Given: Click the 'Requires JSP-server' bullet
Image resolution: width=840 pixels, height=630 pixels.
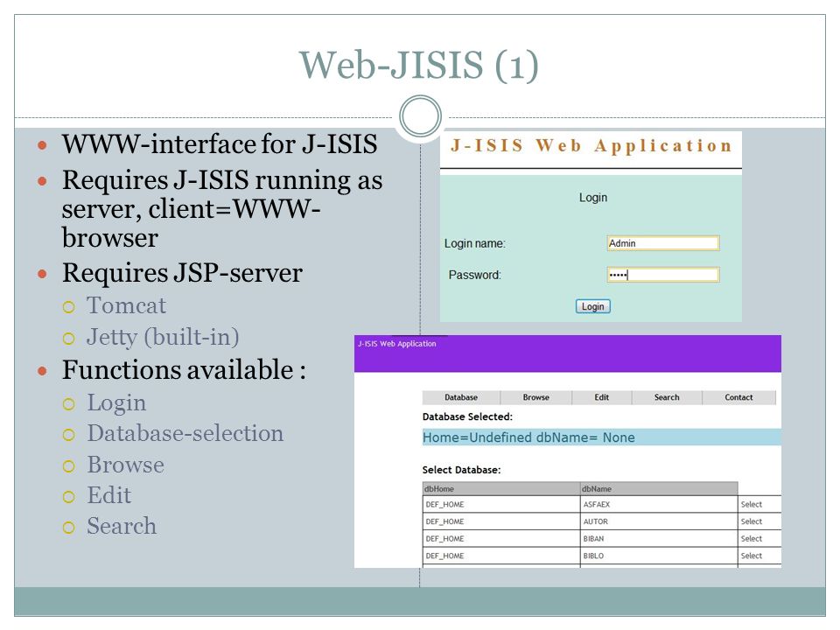Looking at the screenshot, I should pyautogui.click(x=182, y=273).
